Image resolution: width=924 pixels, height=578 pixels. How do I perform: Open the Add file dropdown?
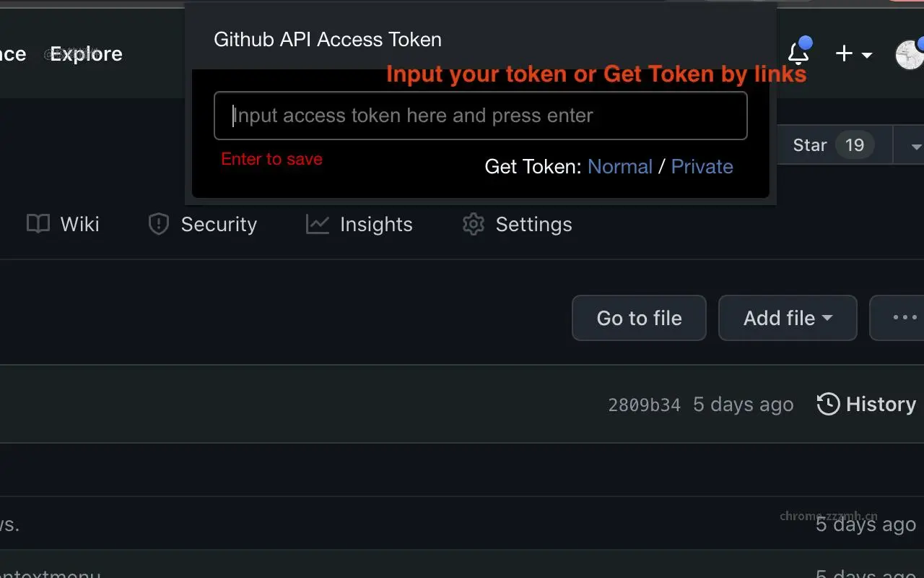tap(787, 318)
